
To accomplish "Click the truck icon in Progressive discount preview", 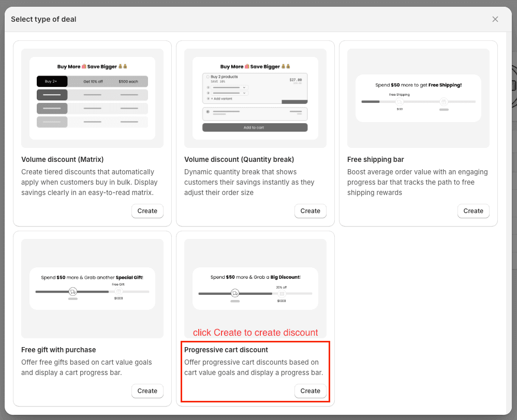I will click(x=235, y=293).
